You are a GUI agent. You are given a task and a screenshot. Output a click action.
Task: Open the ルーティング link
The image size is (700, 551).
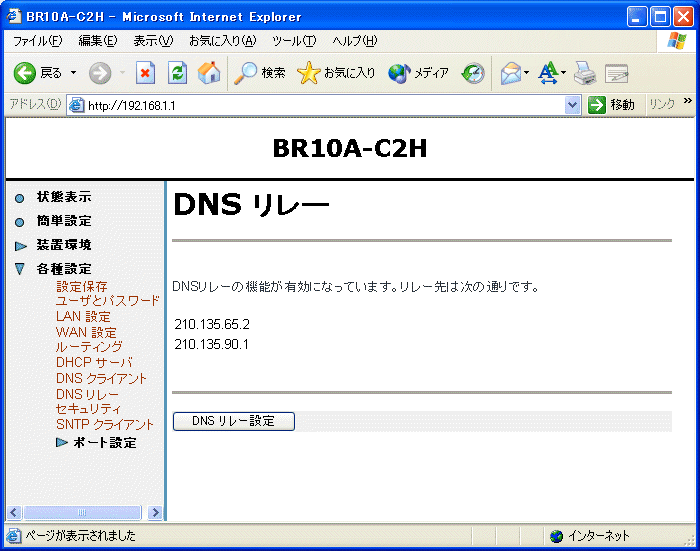click(89, 347)
